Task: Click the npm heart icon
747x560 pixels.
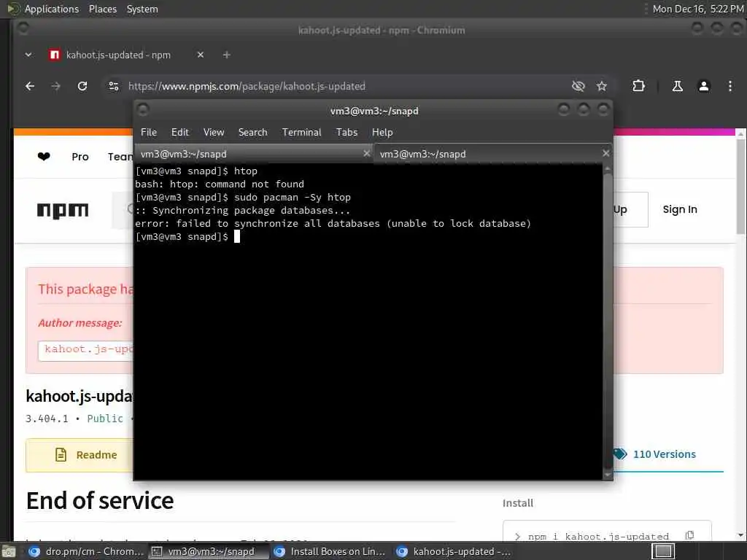Action: click(44, 156)
